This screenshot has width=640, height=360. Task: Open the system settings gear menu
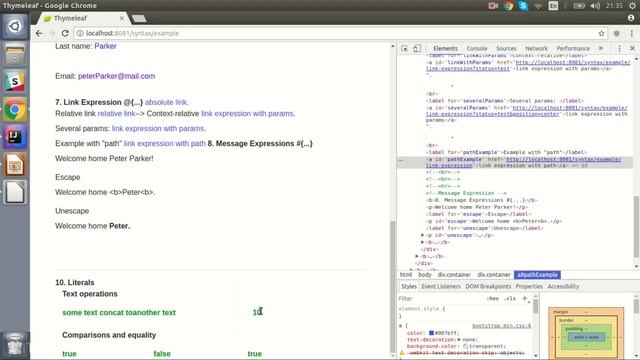click(633, 6)
